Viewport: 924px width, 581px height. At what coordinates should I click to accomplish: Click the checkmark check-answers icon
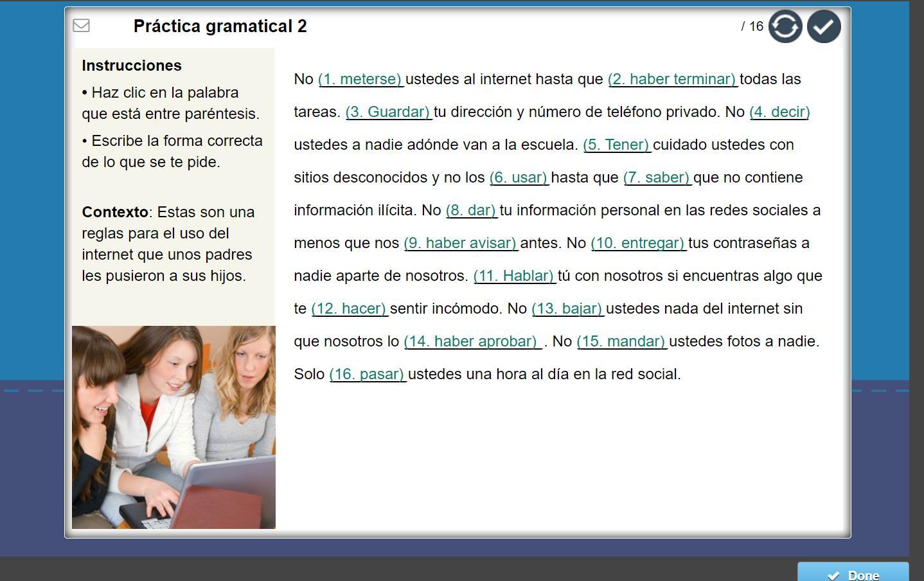[x=824, y=26]
